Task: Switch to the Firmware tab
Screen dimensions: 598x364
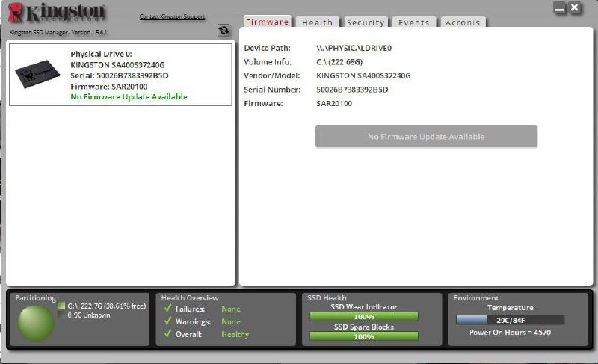Action: 268,22
